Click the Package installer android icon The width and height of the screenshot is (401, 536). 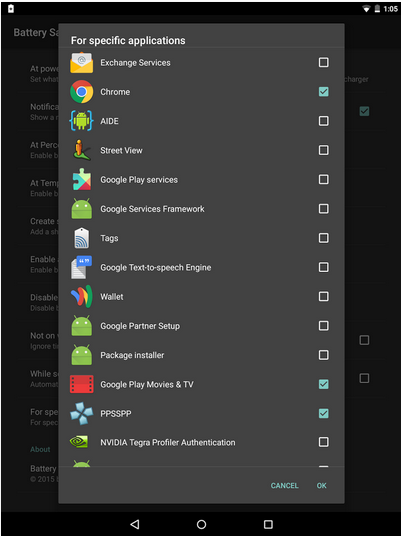pyautogui.click(x=81, y=355)
